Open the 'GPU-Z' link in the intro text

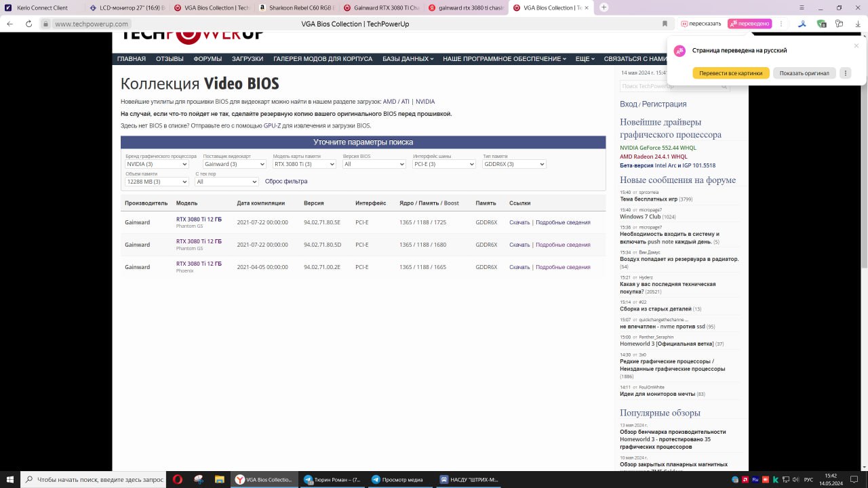(272, 125)
